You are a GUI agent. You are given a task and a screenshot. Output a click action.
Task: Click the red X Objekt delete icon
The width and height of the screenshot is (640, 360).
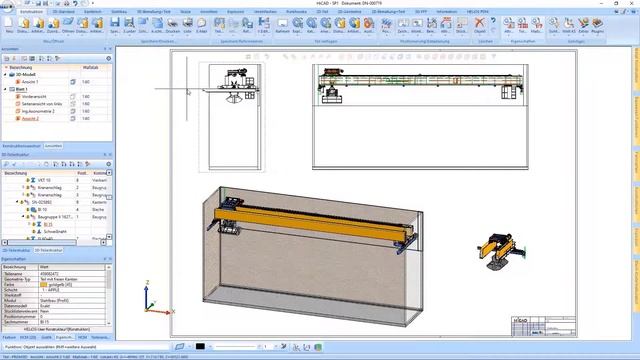(x=480, y=25)
